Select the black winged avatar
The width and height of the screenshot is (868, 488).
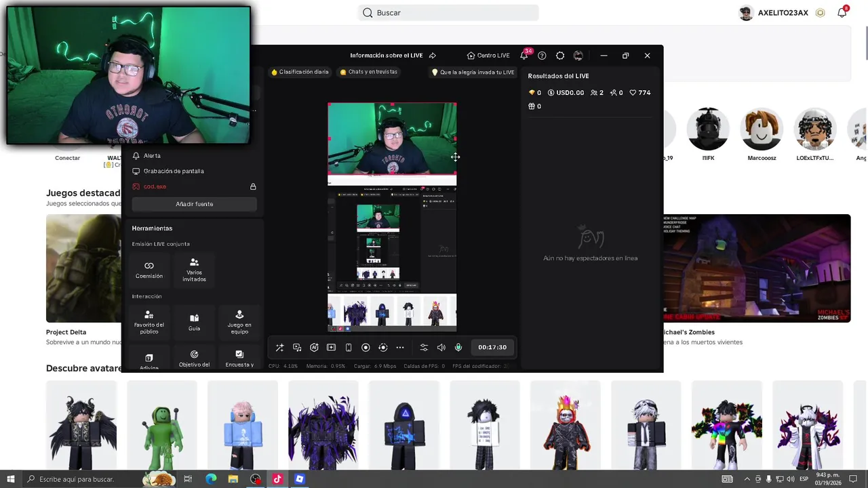(81, 426)
